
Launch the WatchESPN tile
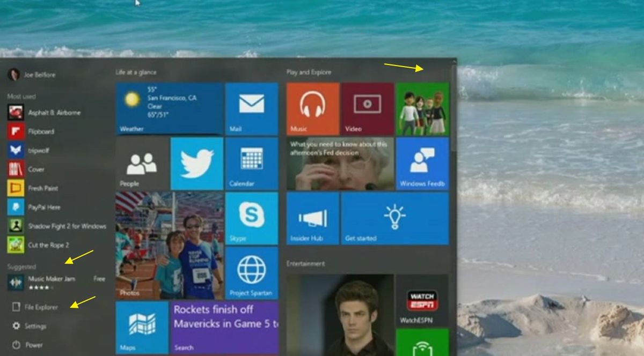[x=422, y=300]
